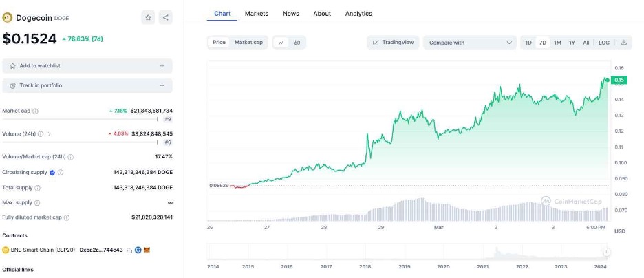Expand the Volume (24h) chevron
The image size is (644, 278).
point(50,133)
